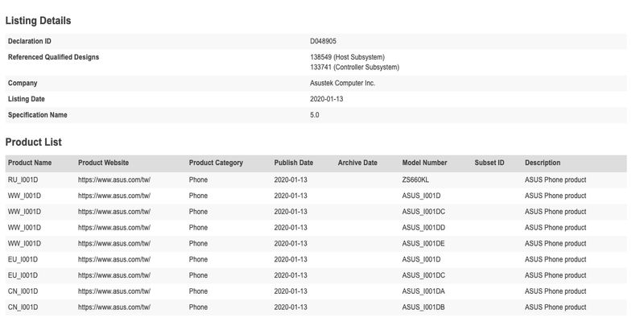644x322 pixels.
Task: Click the Product Category column header
Action: [216, 163]
